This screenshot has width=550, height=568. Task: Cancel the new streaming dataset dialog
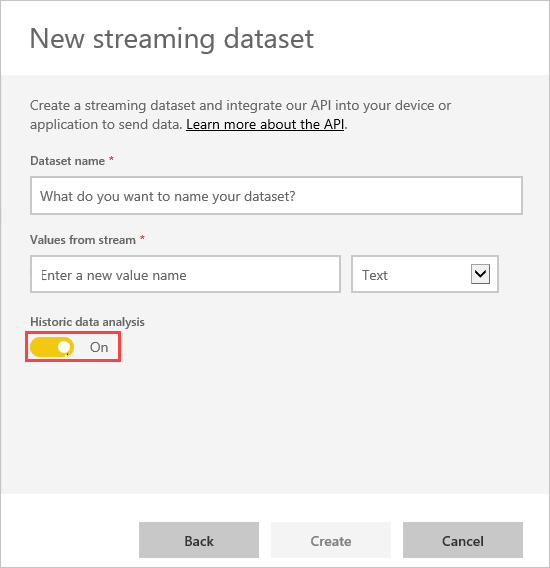463,540
